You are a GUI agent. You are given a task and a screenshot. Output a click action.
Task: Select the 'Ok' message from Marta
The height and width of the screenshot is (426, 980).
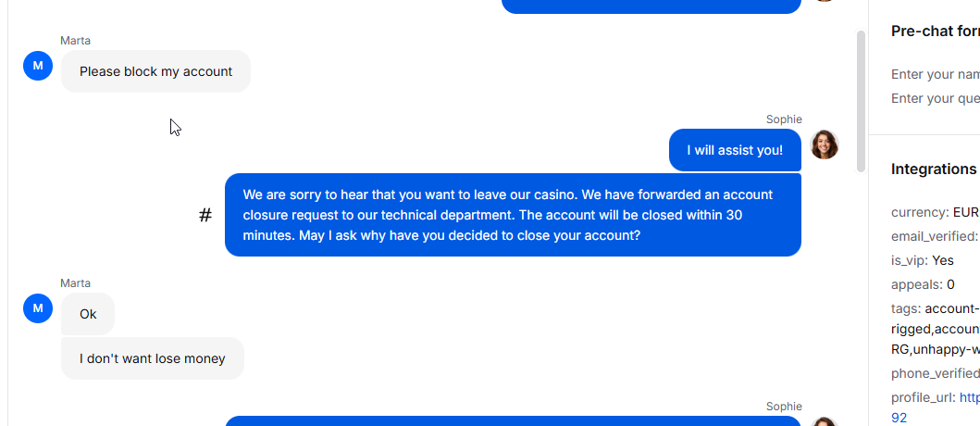pyautogui.click(x=88, y=314)
